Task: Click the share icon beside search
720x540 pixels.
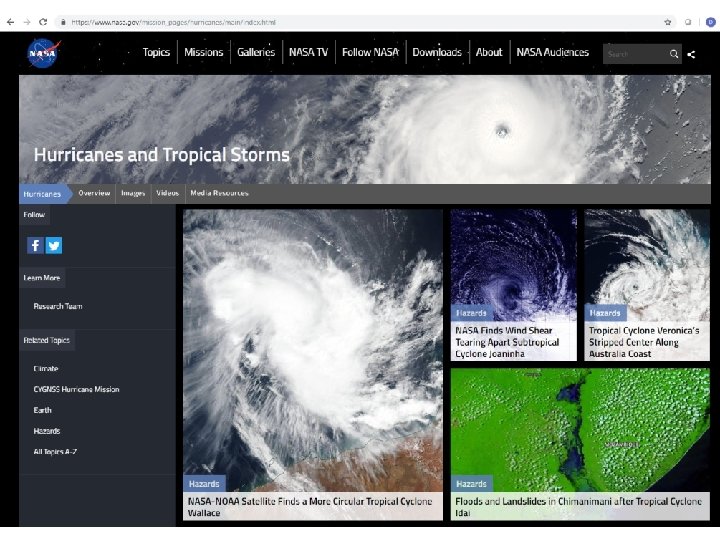Action: pos(691,55)
